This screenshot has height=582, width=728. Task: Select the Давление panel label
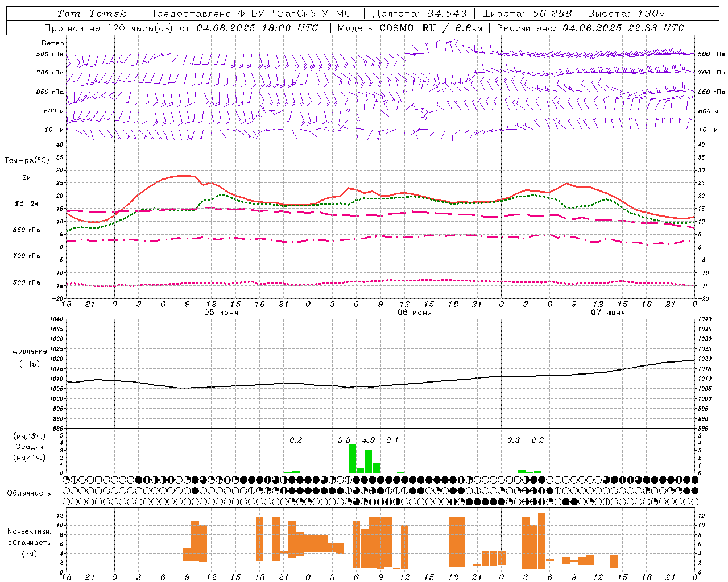pyautogui.click(x=30, y=351)
